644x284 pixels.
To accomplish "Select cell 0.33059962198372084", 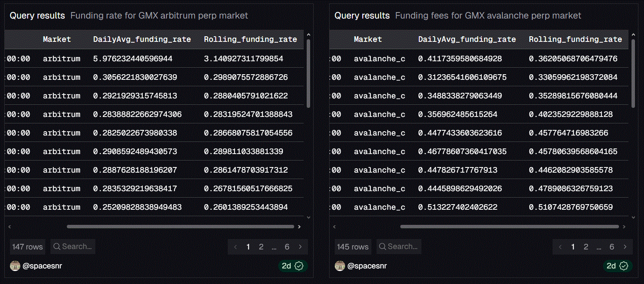I will 573,77.
